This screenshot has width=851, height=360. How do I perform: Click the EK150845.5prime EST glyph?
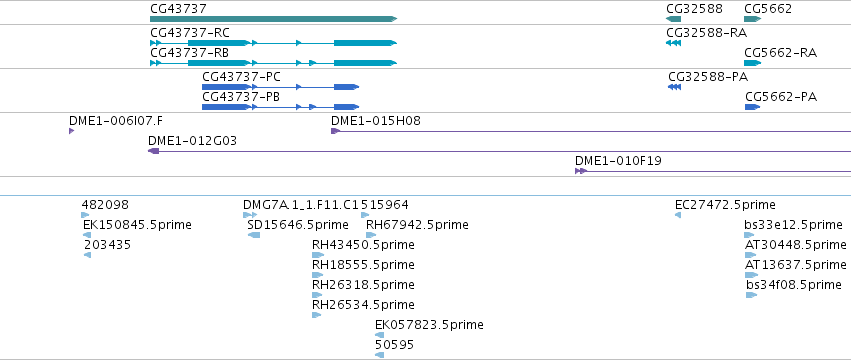pos(87,235)
